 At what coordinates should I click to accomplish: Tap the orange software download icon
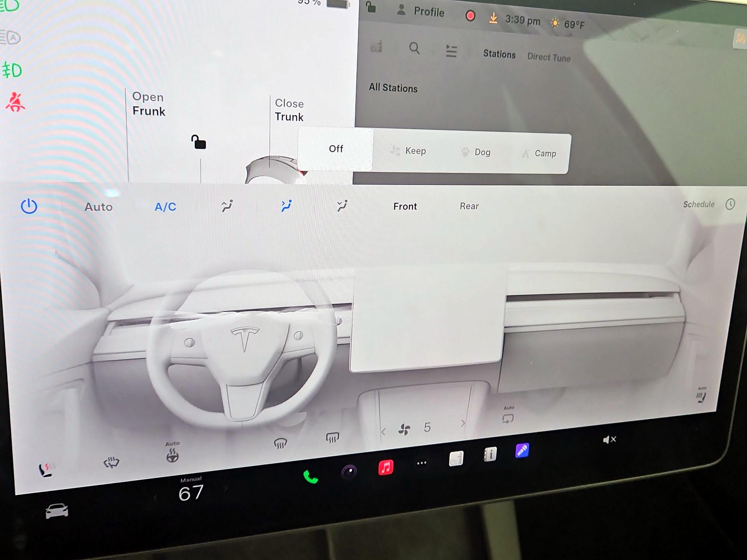coord(493,18)
